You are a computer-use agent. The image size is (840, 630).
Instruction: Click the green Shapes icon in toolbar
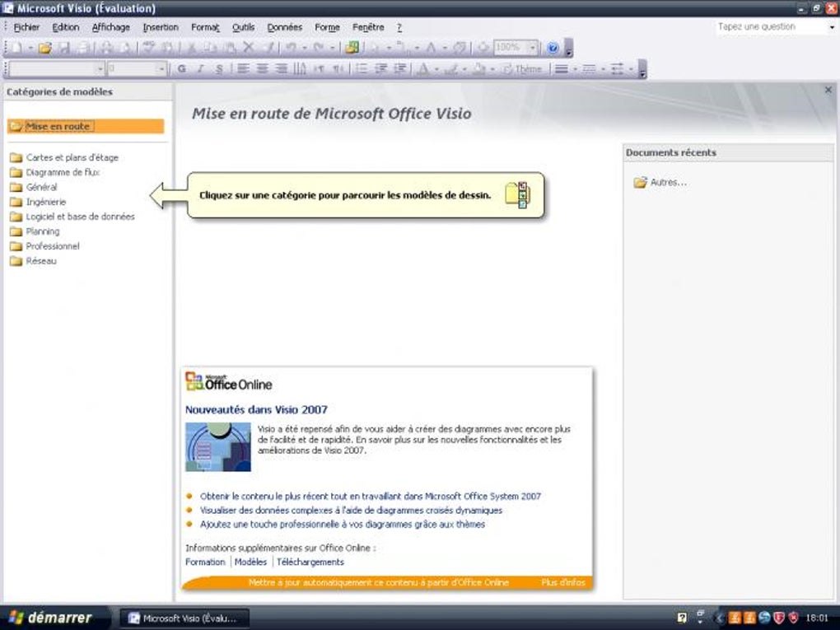click(x=352, y=48)
